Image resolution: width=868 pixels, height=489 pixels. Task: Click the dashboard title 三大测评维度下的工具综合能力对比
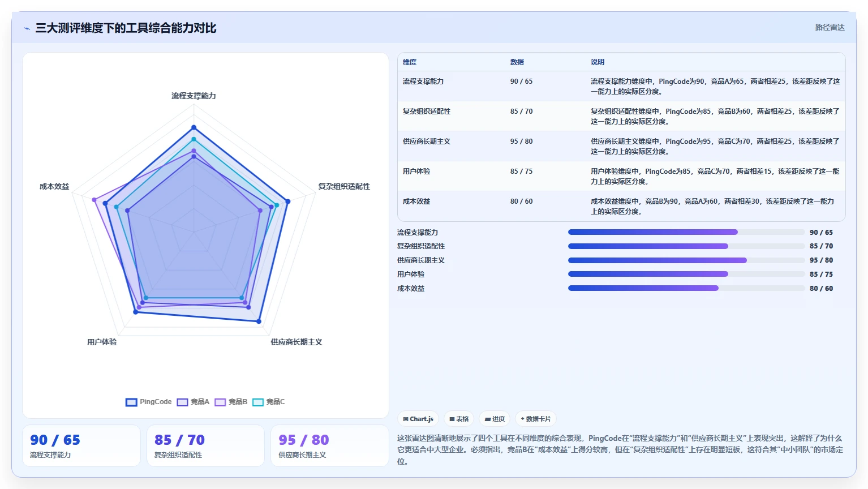[126, 28]
